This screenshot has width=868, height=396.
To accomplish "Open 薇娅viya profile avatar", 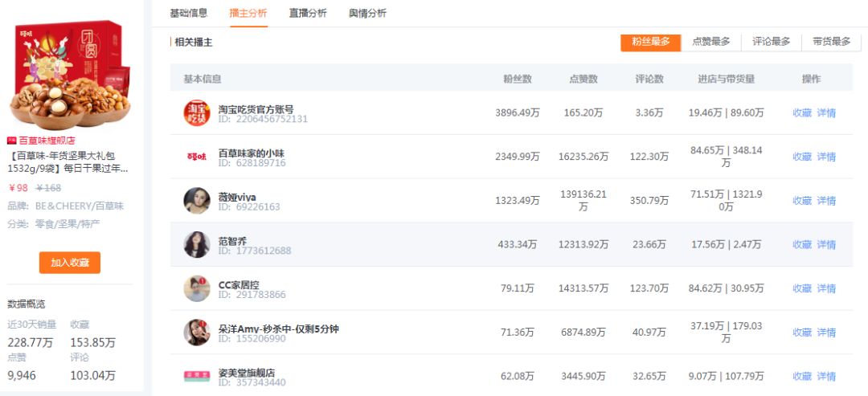I will point(197,200).
